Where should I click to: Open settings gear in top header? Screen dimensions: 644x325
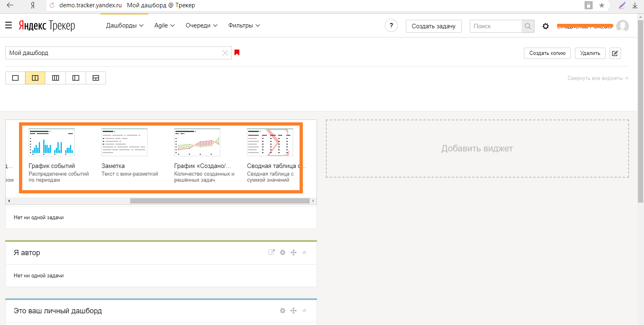(546, 26)
